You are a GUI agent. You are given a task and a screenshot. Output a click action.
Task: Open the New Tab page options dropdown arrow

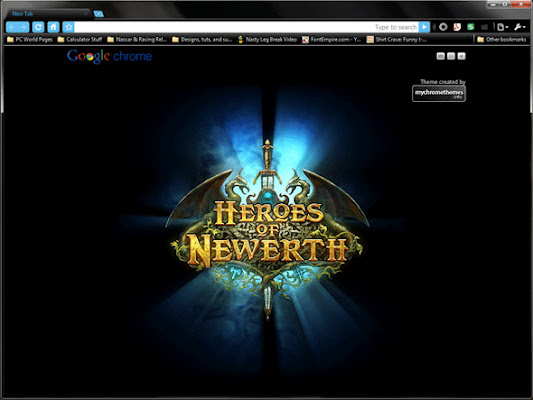point(461,56)
